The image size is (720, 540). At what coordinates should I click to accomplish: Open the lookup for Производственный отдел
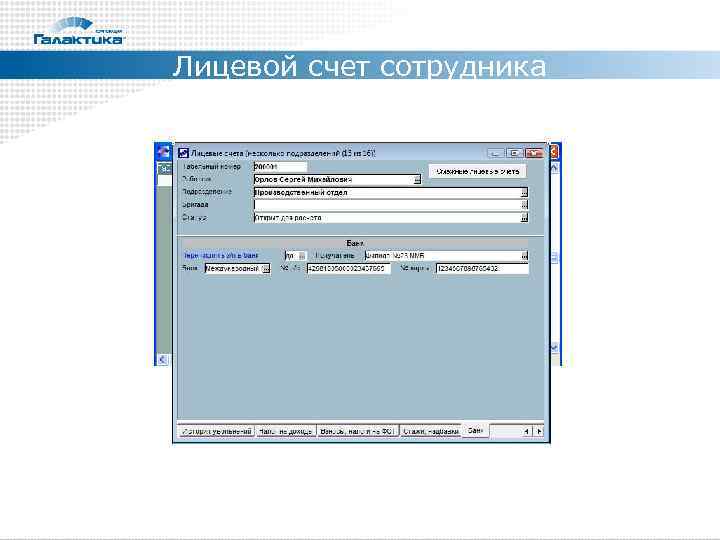(x=524, y=192)
